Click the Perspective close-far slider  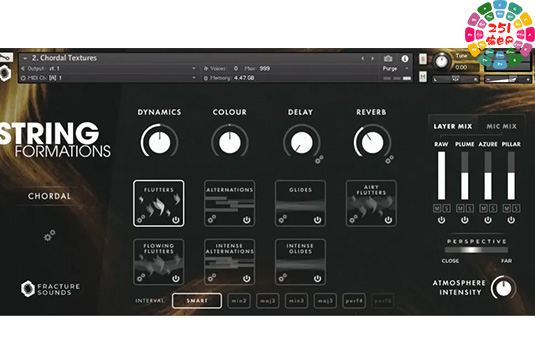click(476, 250)
